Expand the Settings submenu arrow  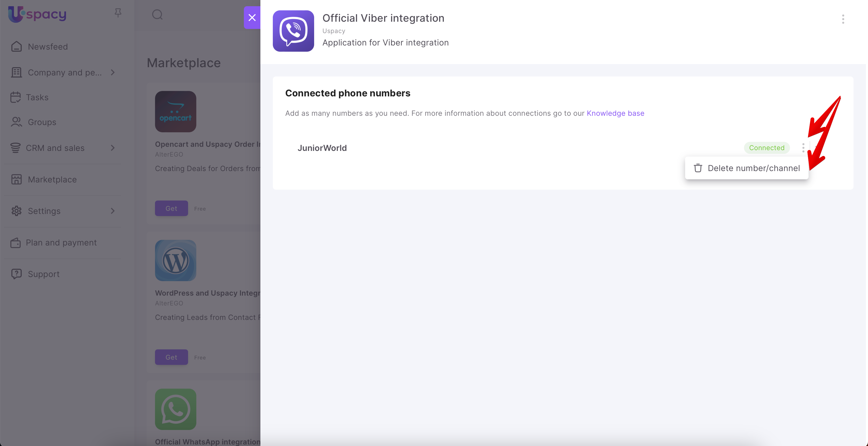coord(113,211)
